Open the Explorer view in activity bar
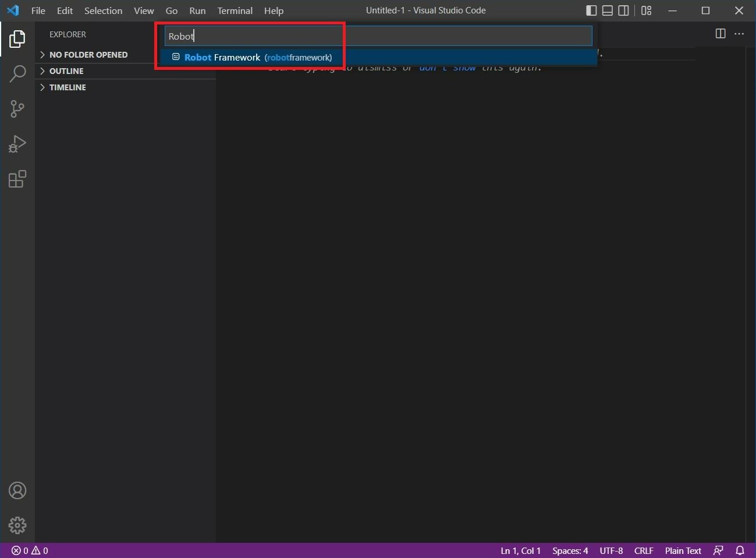756x558 pixels. 17,39
